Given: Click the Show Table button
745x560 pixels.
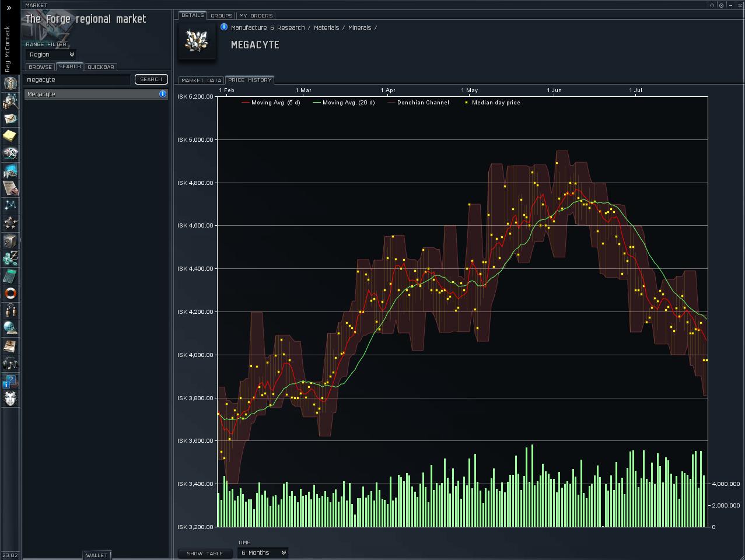Looking at the screenshot, I should [205, 554].
